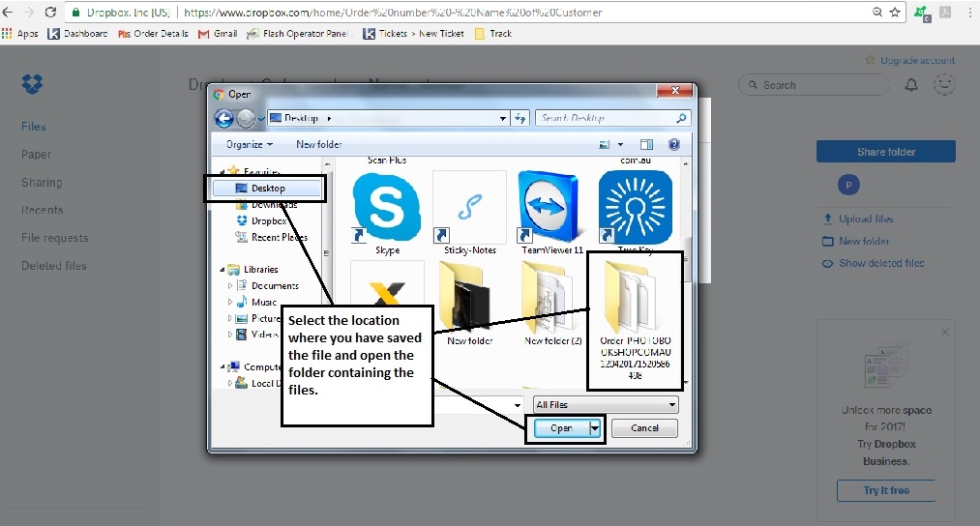Click the Forward arrow in Open dialog
The height and width of the screenshot is (526, 980).
click(246, 118)
